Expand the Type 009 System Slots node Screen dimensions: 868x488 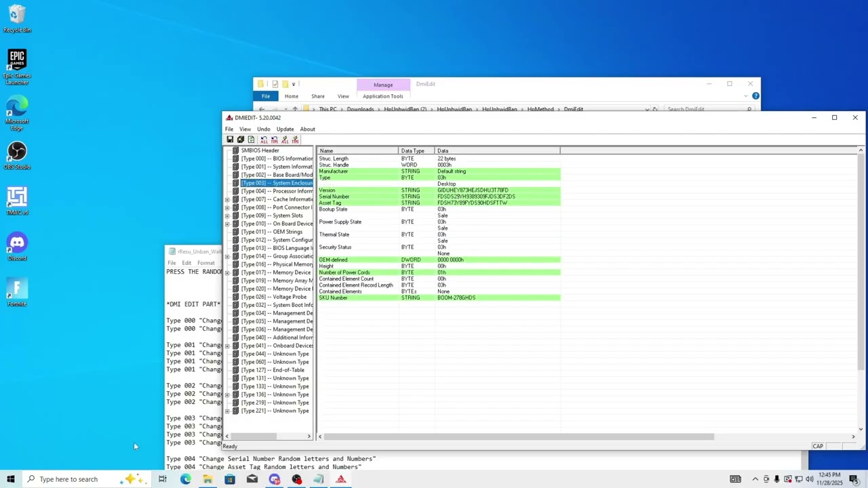click(227, 216)
